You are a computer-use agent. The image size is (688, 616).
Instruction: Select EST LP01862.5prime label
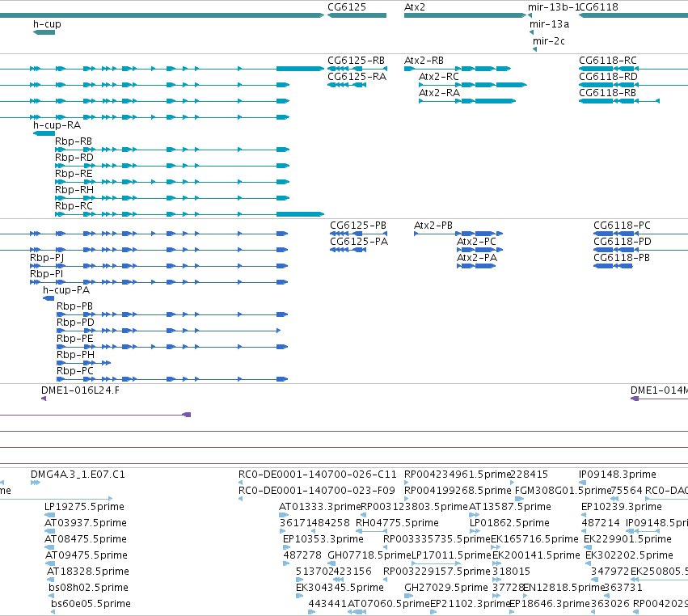tap(509, 523)
